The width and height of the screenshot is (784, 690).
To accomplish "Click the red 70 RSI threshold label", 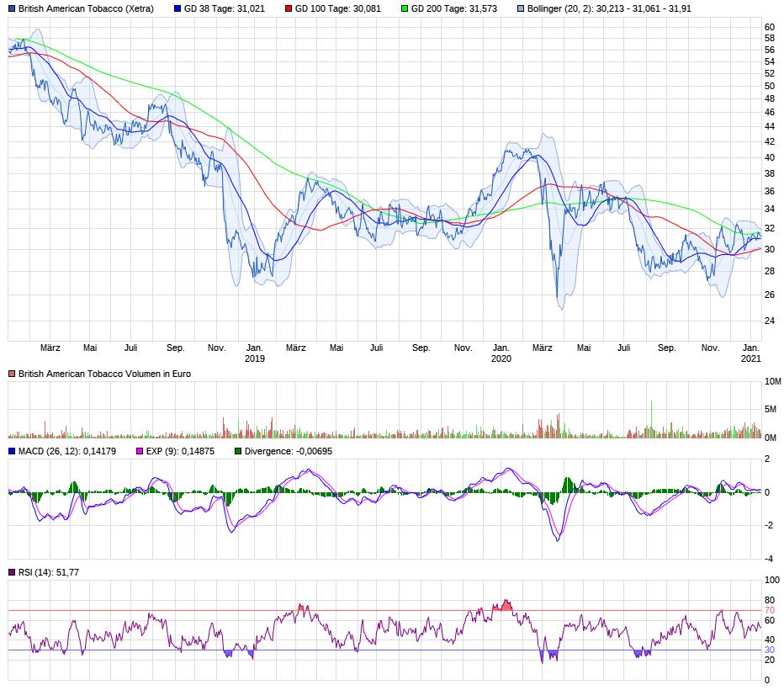I will pyautogui.click(x=770, y=610).
